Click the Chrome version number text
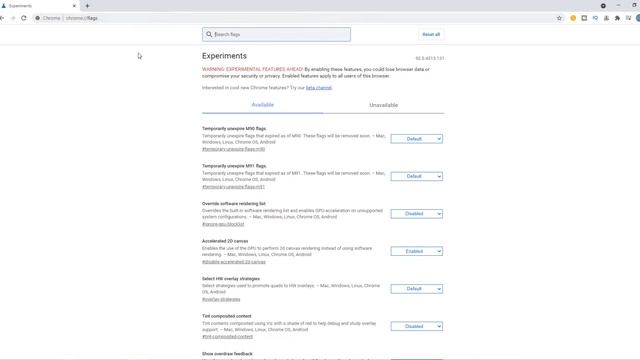 click(429, 58)
